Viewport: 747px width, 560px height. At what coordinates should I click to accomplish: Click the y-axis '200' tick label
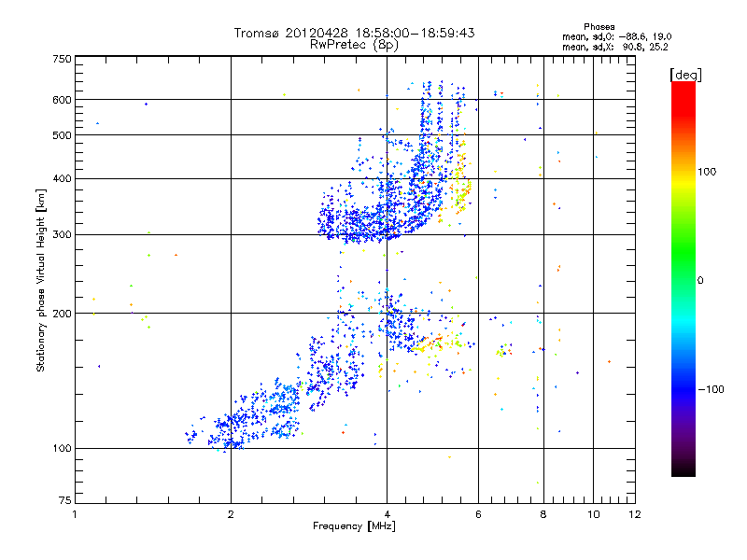(62, 314)
